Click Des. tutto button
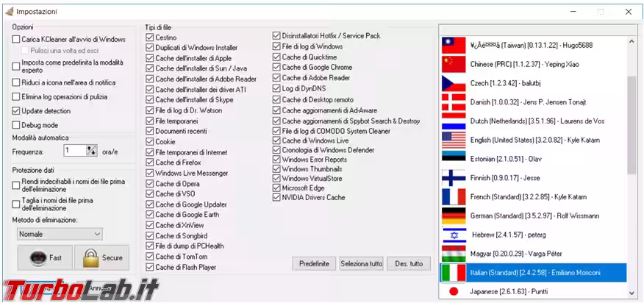644x303 pixels. click(x=409, y=263)
